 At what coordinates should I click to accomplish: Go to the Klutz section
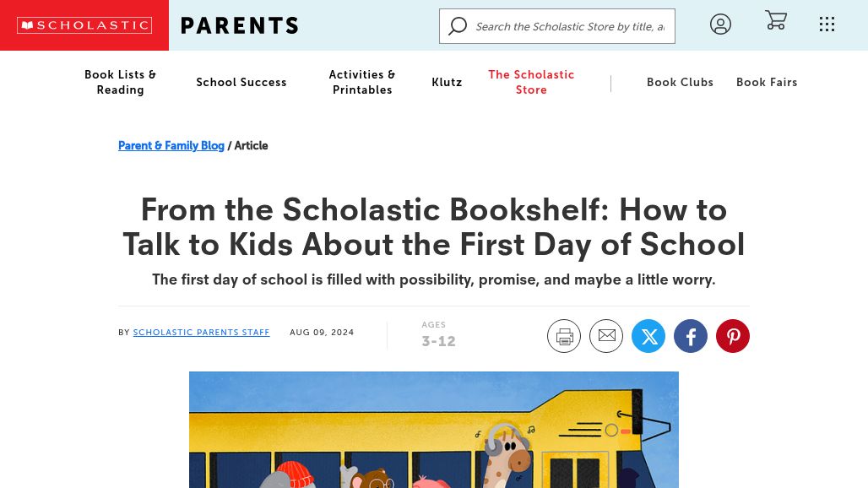tap(447, 82)
